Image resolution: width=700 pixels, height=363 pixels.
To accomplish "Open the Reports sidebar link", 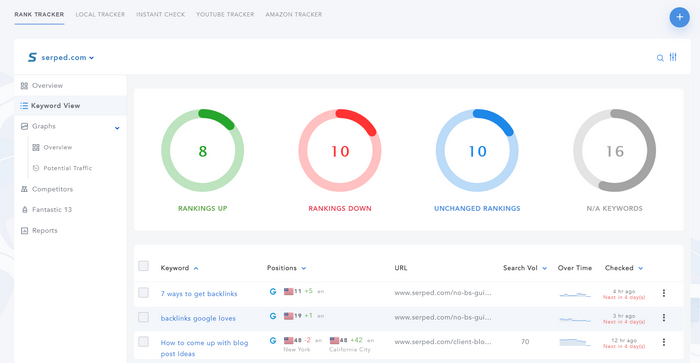I will pos(45,230).
